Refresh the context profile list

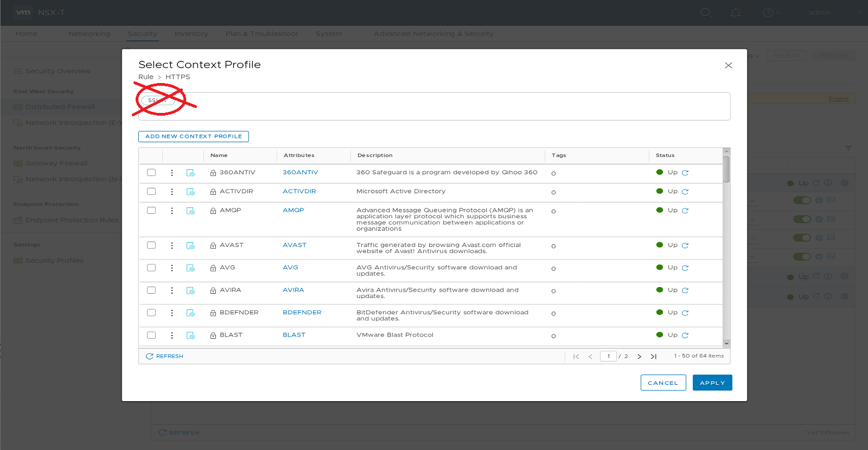pyautogui.click(x=165, y=357)
